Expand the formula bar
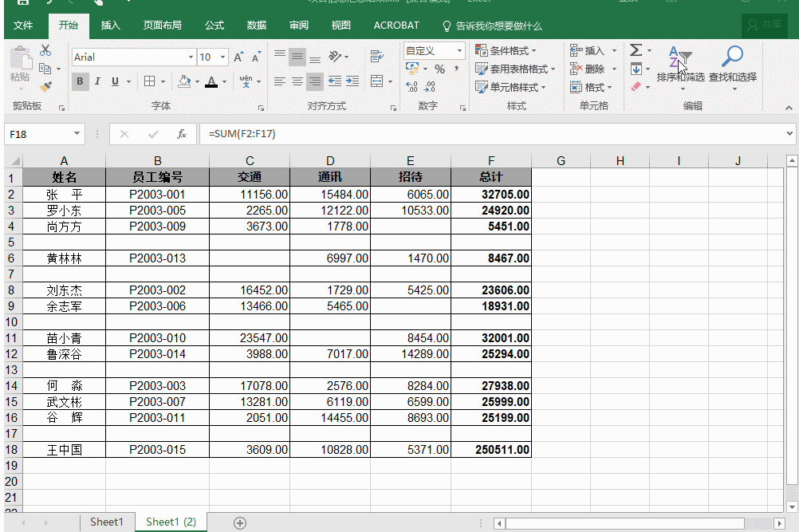The image size is (799, 532). tap(789, 133)
